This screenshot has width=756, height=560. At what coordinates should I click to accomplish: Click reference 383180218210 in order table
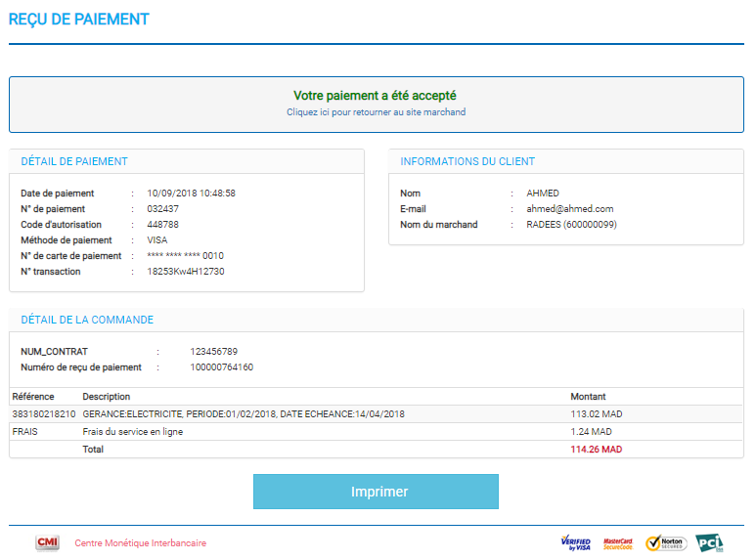pyautogui.click(x=43, y=414)
